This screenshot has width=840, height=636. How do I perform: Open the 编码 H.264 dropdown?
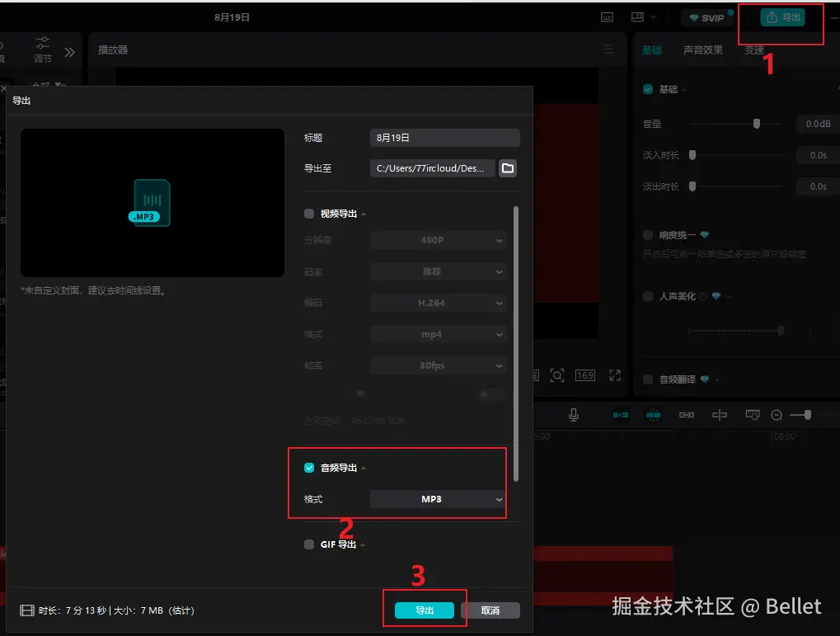(x=439, y=303)
